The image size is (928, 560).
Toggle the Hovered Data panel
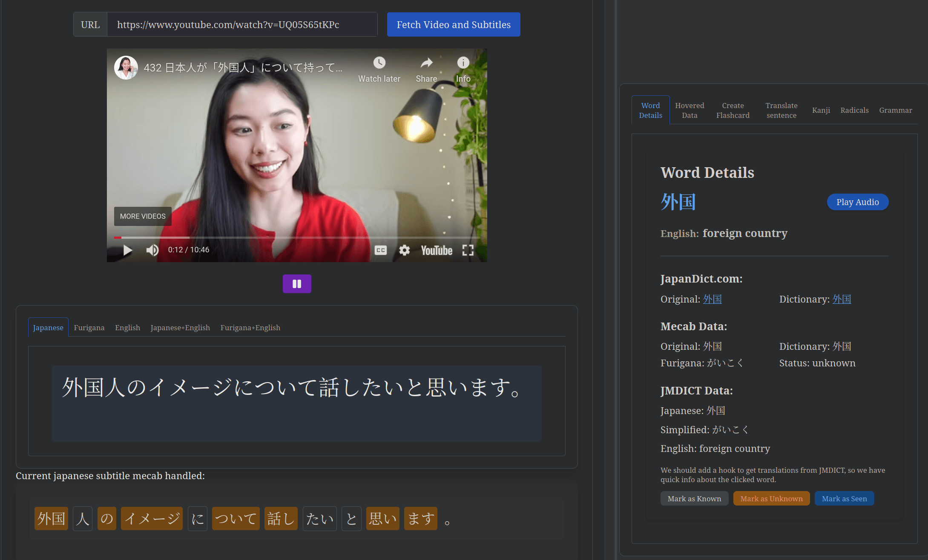pyautogui.click(x=690, y=110)
